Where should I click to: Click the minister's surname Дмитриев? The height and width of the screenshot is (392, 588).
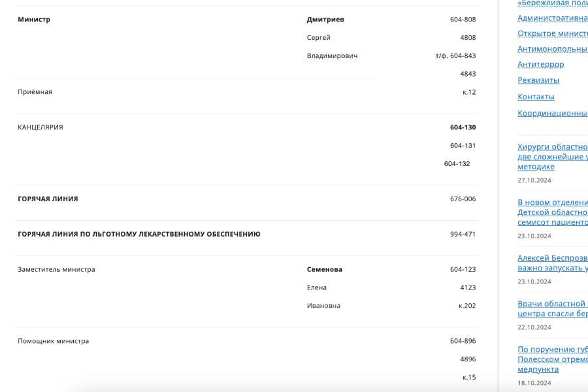pyautogui.click(x=325, y=20)
